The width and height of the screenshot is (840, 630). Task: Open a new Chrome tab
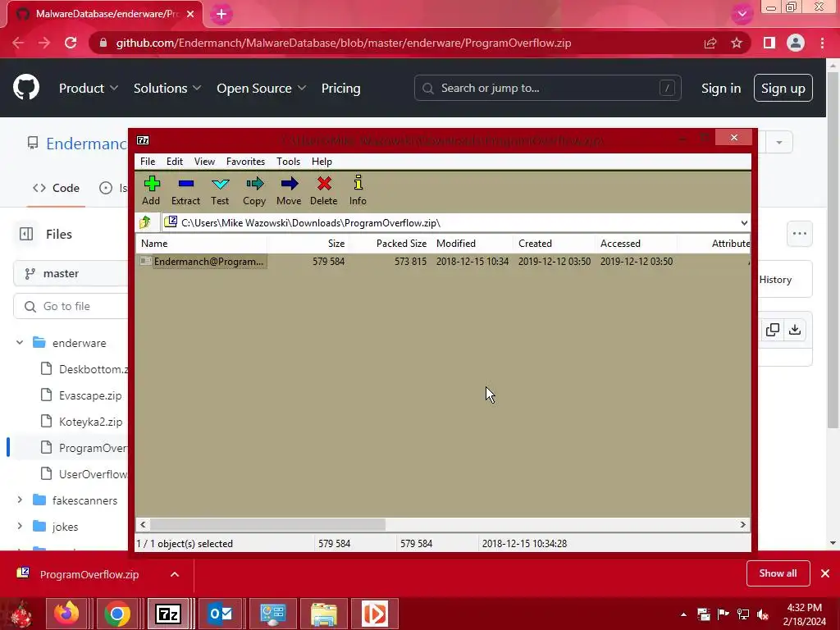pos(221,14)
